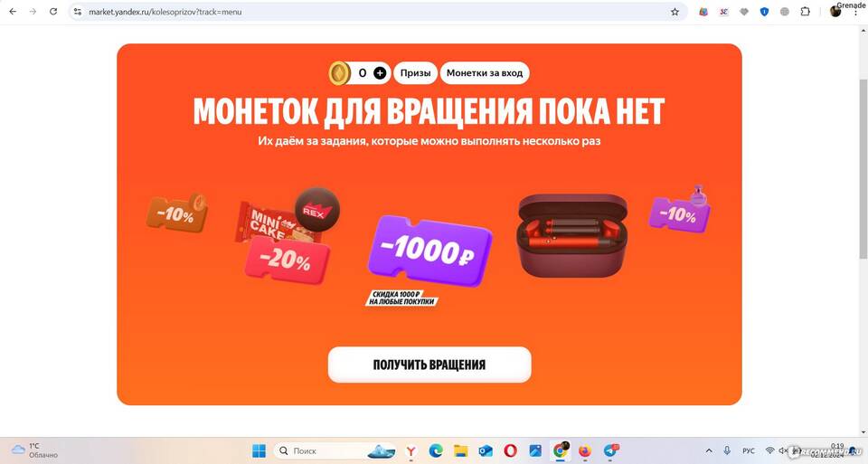The image size is (868, 464).
Task: View site information icon in address bar
Action: [x=78, y=12]
